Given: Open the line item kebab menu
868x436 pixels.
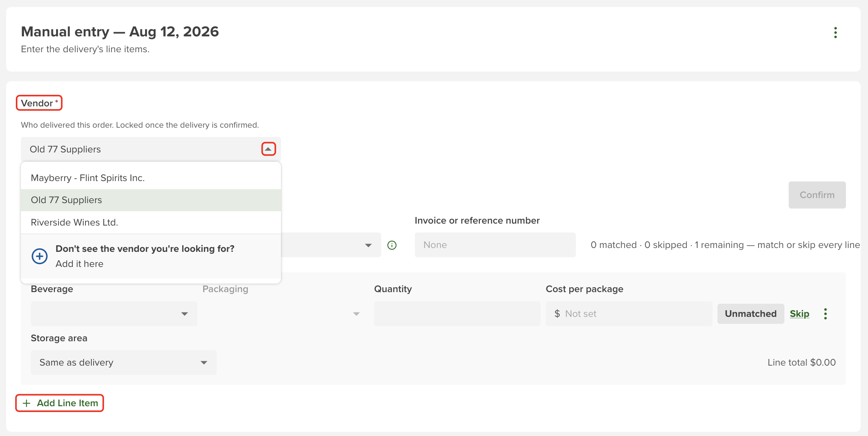Looking at the screenshot, I should [825, 314].
